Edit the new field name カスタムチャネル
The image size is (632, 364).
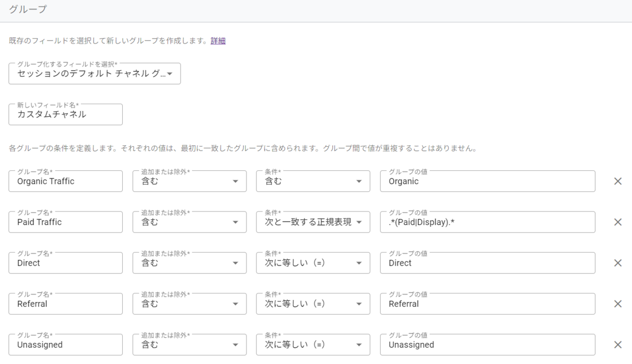(65, 115)
